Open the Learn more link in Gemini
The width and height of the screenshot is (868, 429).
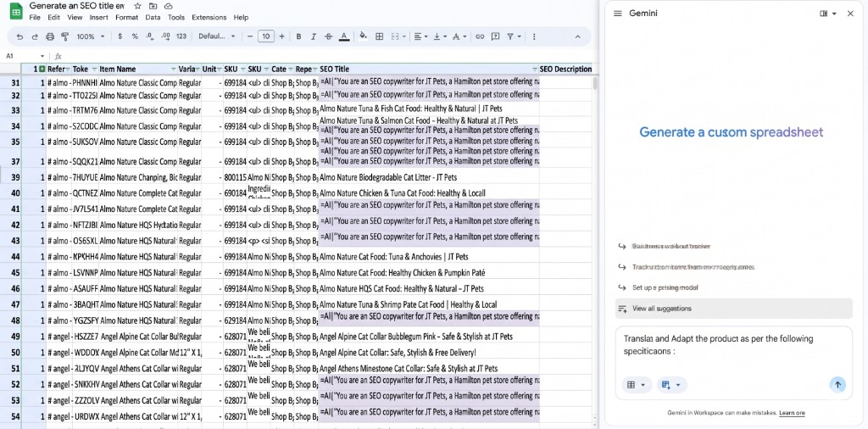pos(793,413)
